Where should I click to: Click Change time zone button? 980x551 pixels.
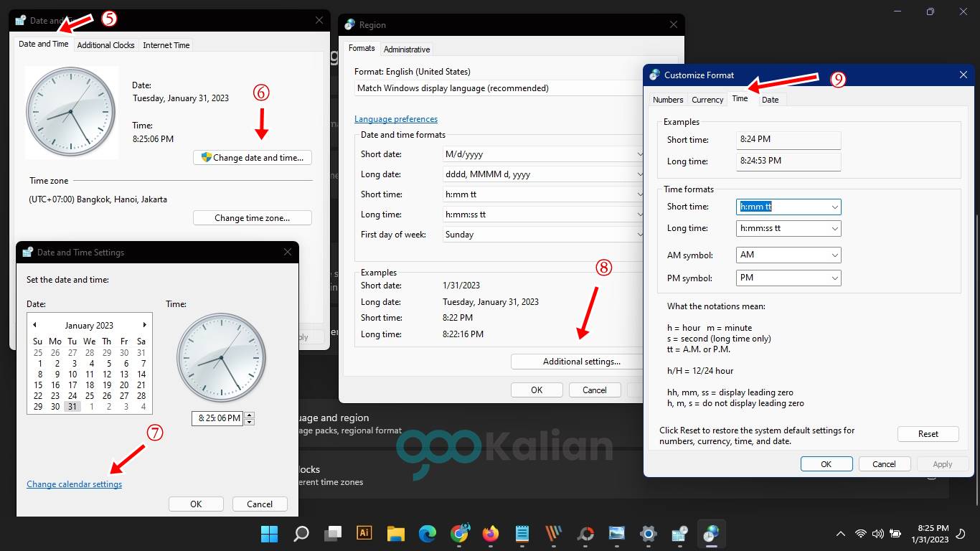[253, 217]
